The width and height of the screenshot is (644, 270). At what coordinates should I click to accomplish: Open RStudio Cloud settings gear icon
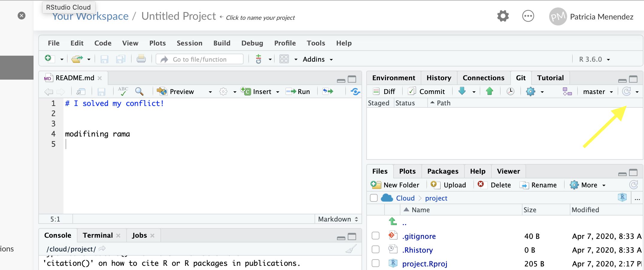(503, 16)
